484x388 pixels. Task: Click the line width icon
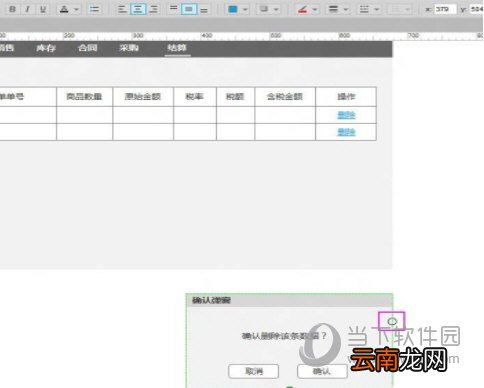click(x=333, y=9)
